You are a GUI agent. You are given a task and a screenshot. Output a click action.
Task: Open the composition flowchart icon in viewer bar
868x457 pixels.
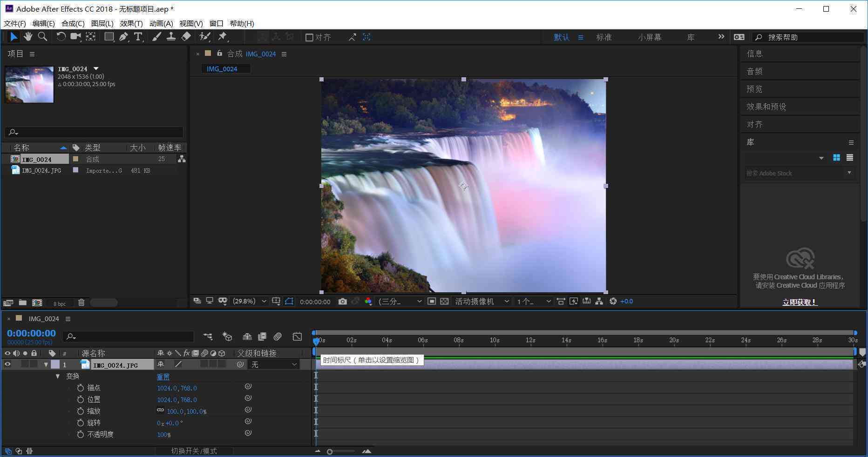[599, 302]
